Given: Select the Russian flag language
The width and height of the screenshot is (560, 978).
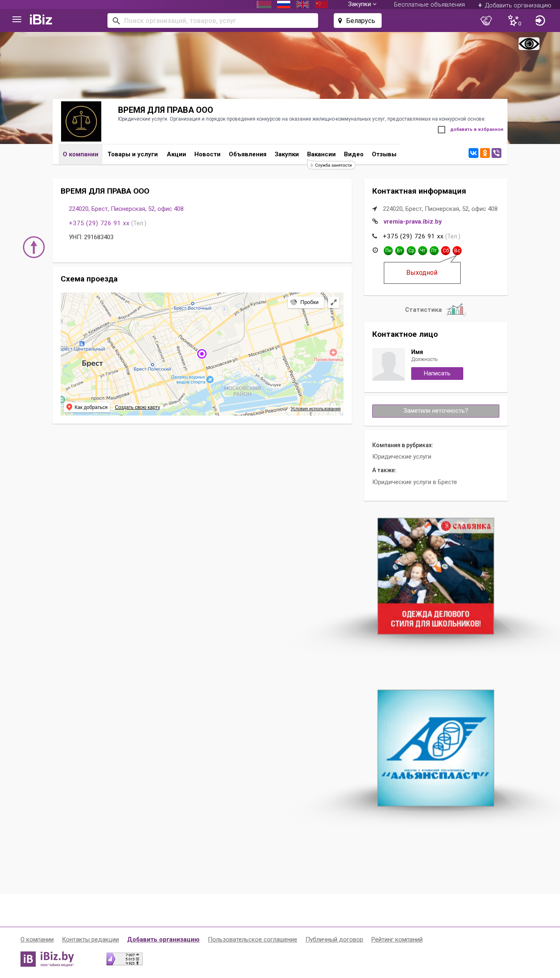Looking at the screenshot, I should pos(283,5).
